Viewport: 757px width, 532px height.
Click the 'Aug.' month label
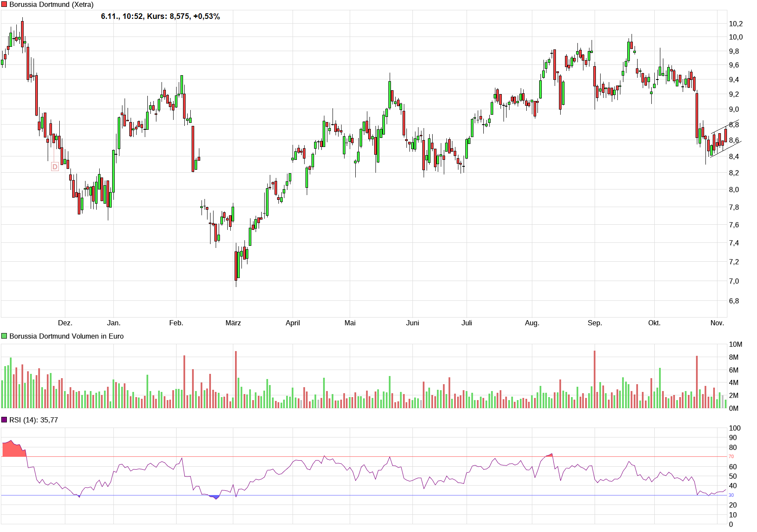532,323
